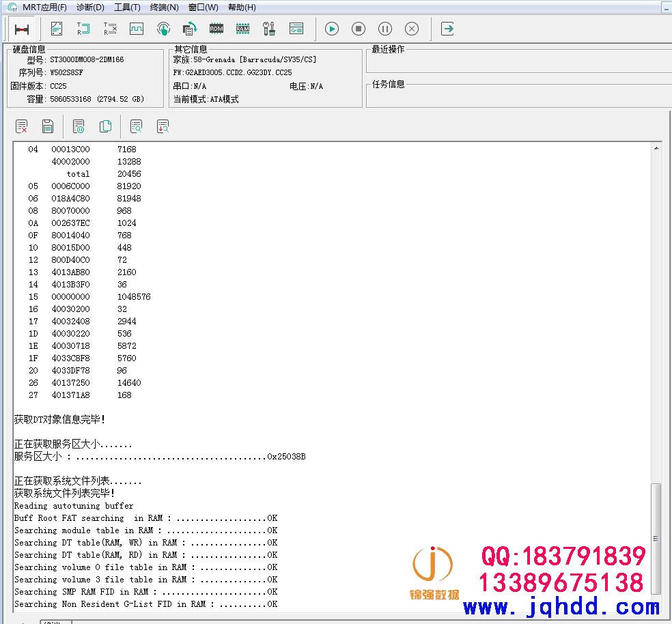The height and width of the screenshot is (624, 672).
Task: Click the service area size 0x25038B
Action: 286,457
